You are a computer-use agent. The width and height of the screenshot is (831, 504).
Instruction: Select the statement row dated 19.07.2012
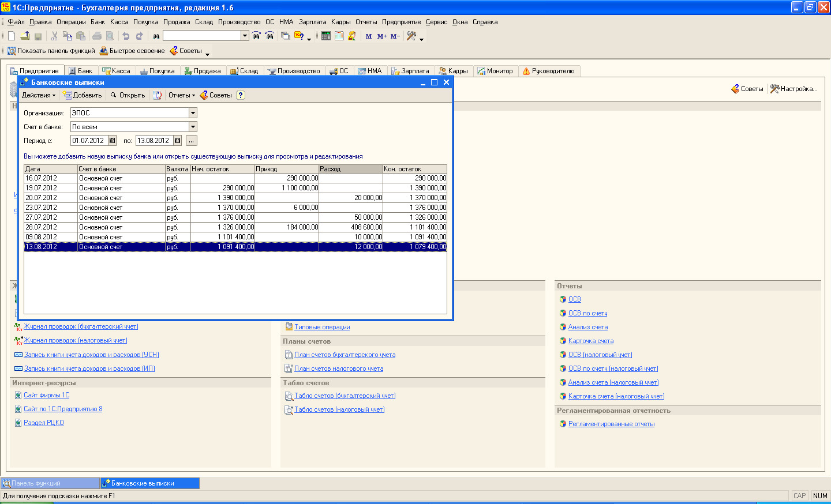235,188
